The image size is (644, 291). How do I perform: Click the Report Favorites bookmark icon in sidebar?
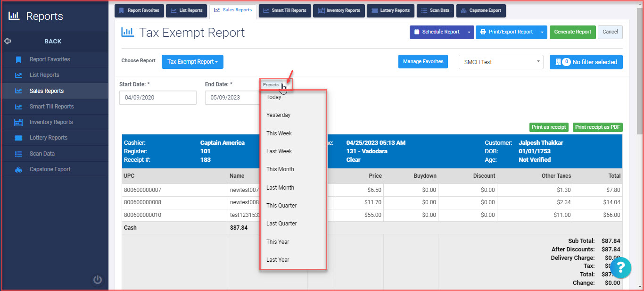tap(18, 59)
